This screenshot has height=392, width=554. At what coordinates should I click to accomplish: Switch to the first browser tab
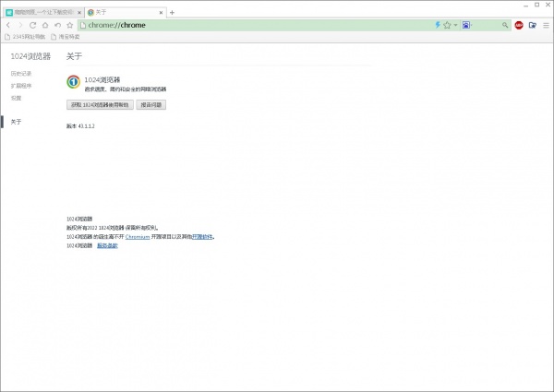pos(42,12)
